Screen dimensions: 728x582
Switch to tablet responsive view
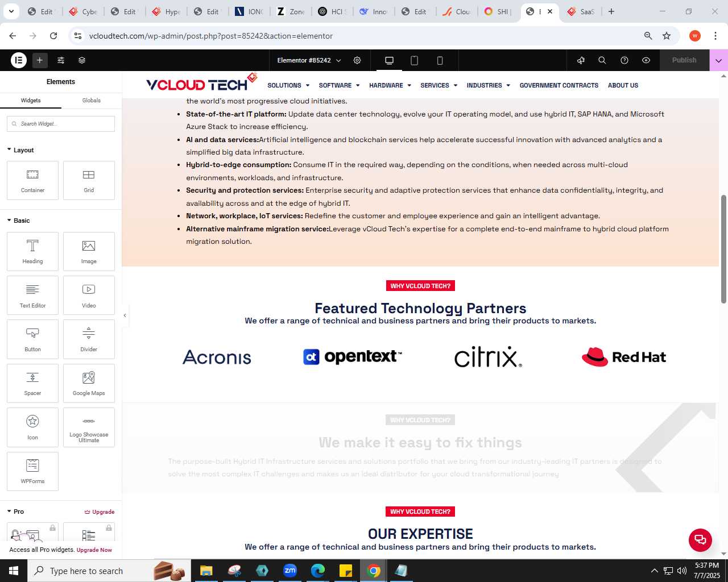point(415,60)
